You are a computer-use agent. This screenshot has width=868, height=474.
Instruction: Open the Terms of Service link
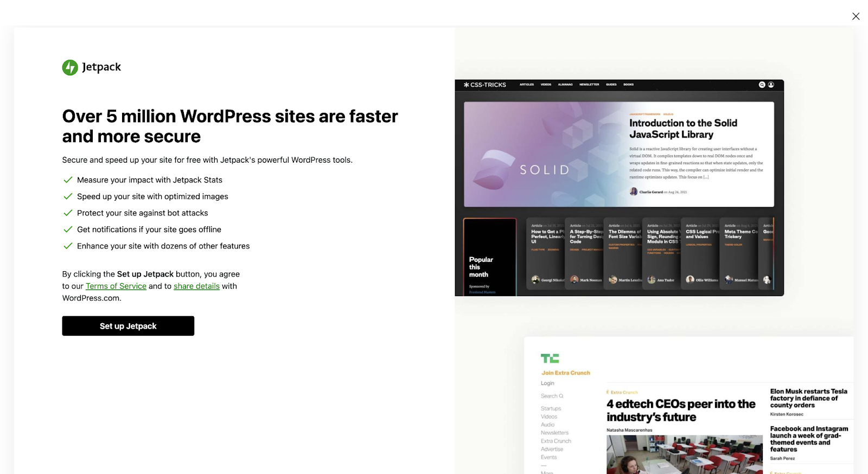[116, 286]
